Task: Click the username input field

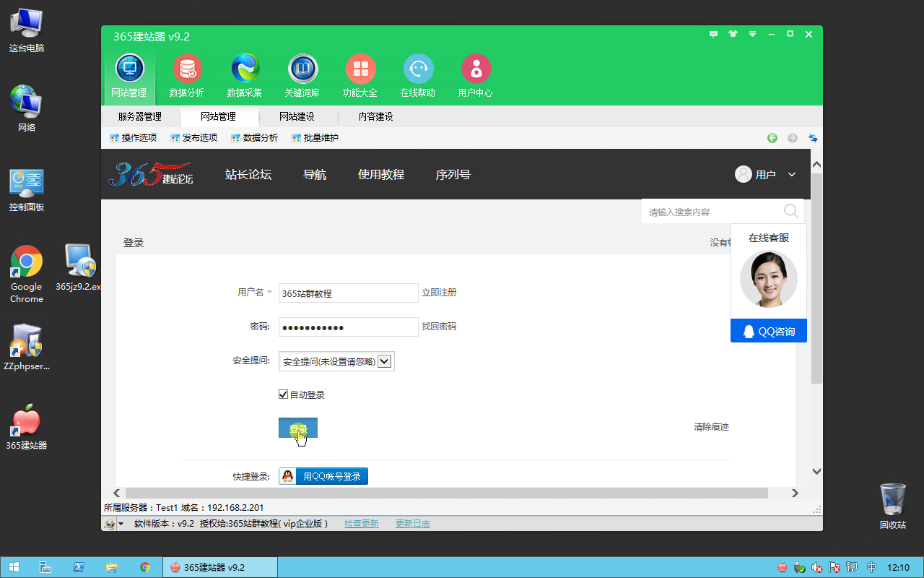Action: point(349,293)
